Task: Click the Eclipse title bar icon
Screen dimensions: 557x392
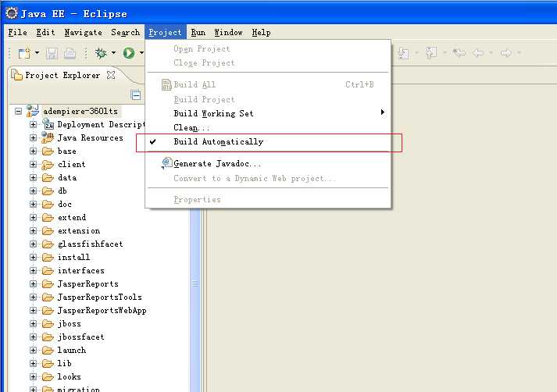Action: pos(12,13)
